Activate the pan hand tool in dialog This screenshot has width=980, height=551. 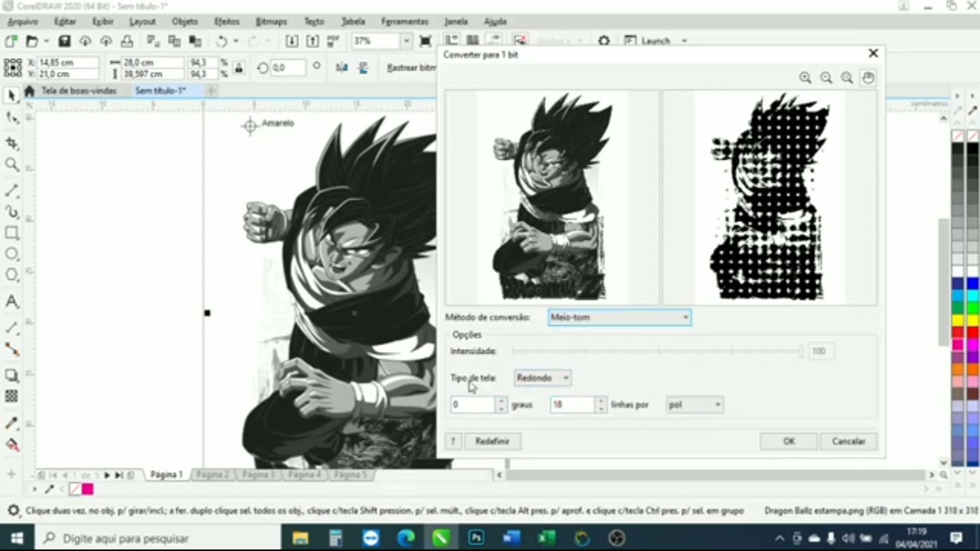[x=867, y=77]
